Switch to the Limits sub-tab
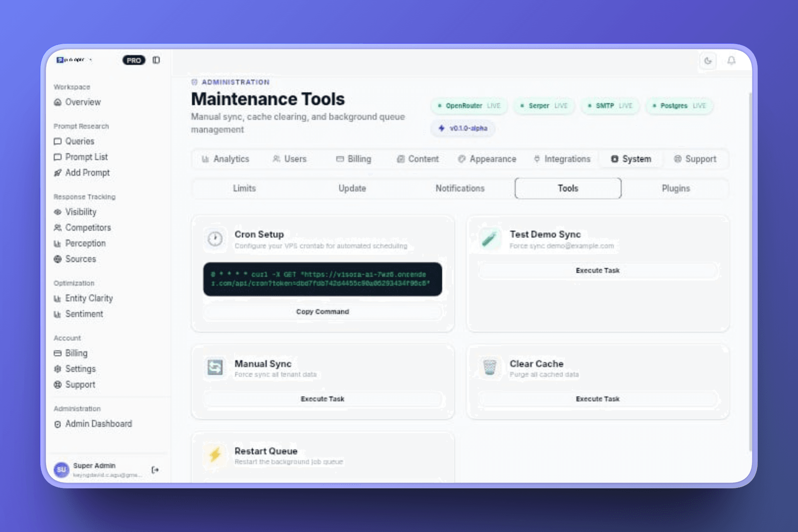The width and height of the screenshot is (798, 532). 244,189
